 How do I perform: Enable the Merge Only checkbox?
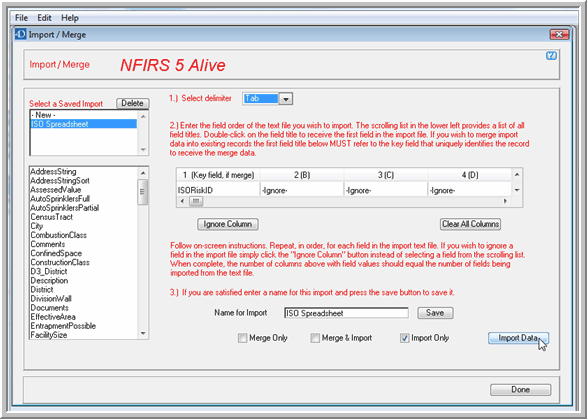pyautogui.click(x=243, y=338)
